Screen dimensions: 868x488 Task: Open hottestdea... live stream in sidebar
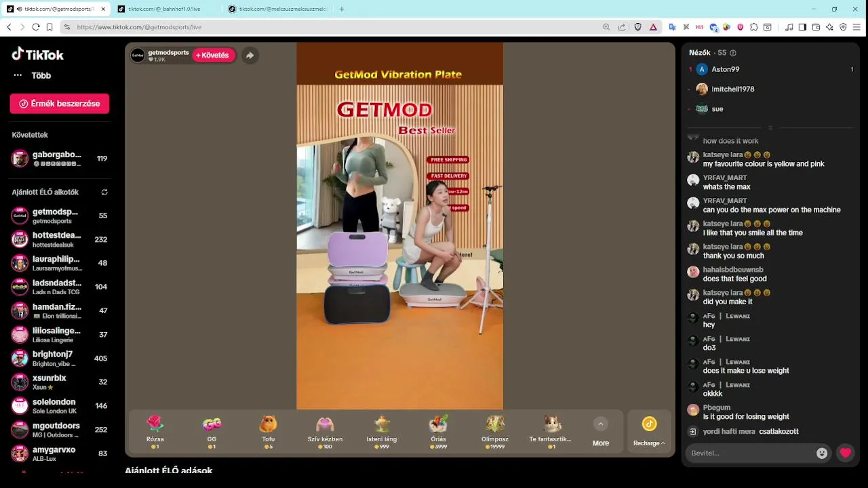click(60, 239)
